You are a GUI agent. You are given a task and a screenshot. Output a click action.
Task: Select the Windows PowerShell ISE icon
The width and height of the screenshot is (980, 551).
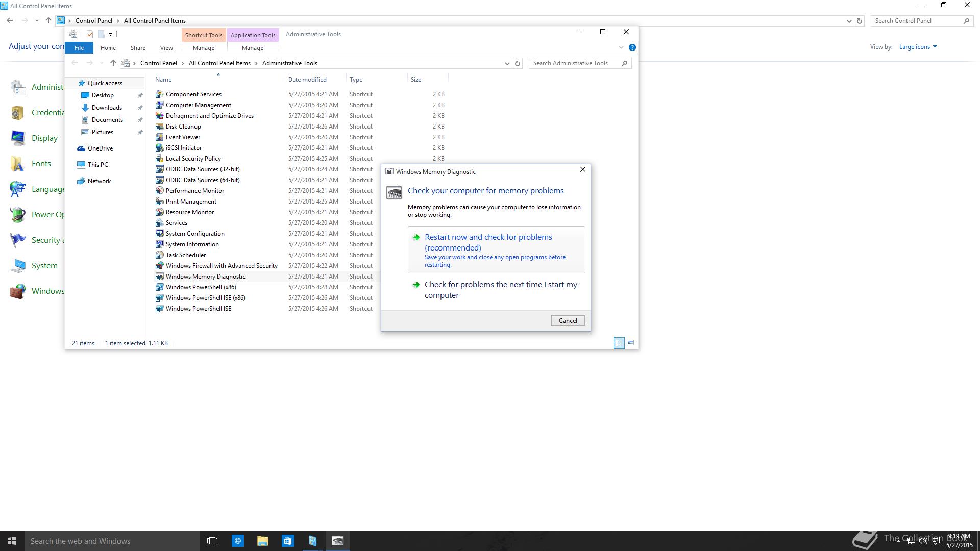159,309
